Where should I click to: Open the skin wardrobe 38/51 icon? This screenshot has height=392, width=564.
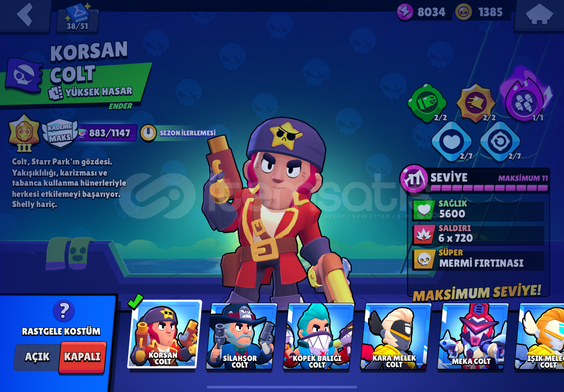[x=77, y=17]
